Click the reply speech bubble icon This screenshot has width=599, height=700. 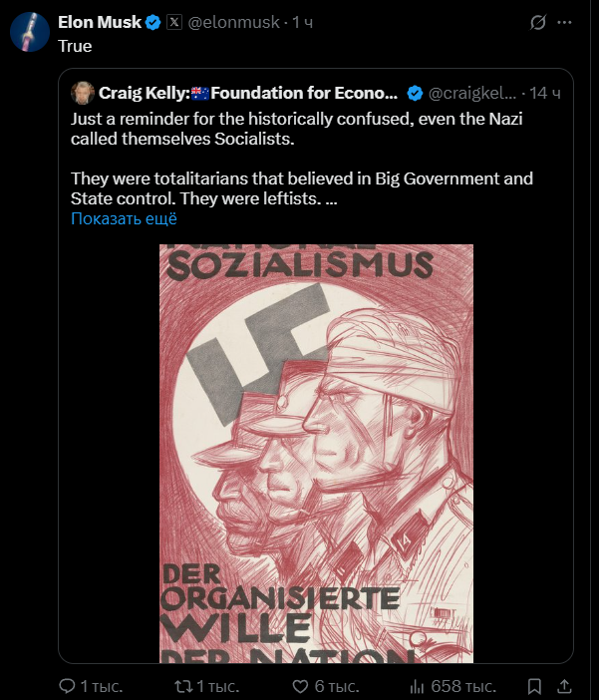pos(67,686)
